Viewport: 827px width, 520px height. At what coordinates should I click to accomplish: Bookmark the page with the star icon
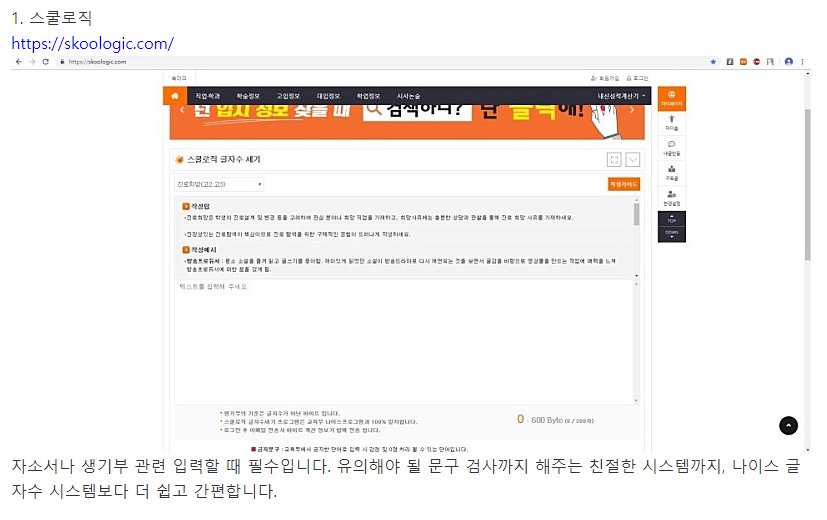pyautogui.click(x=713, y=62)
